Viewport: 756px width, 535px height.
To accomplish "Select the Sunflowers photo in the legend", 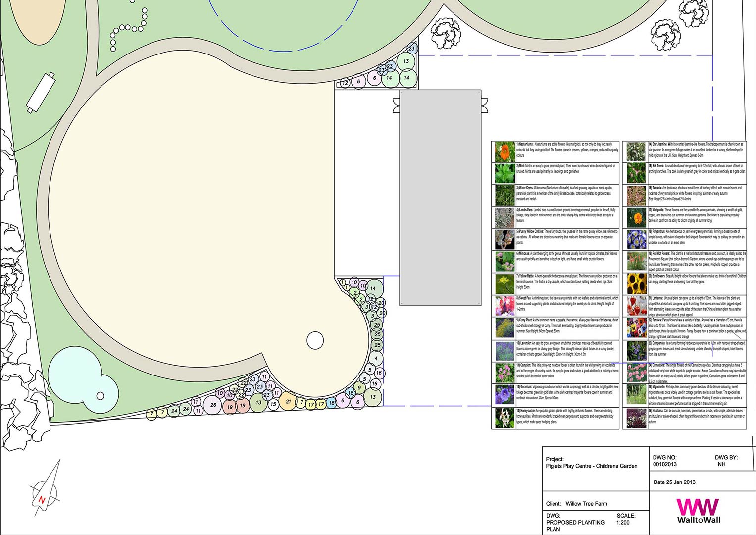I will coord(636,284).
